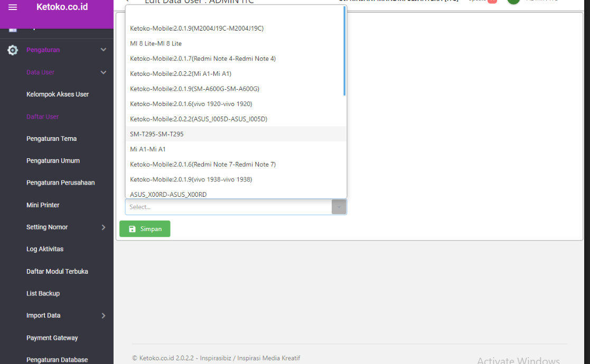590x364 pixels.
Task: Click into the Select search field
Action: click(x=227, y=207)
